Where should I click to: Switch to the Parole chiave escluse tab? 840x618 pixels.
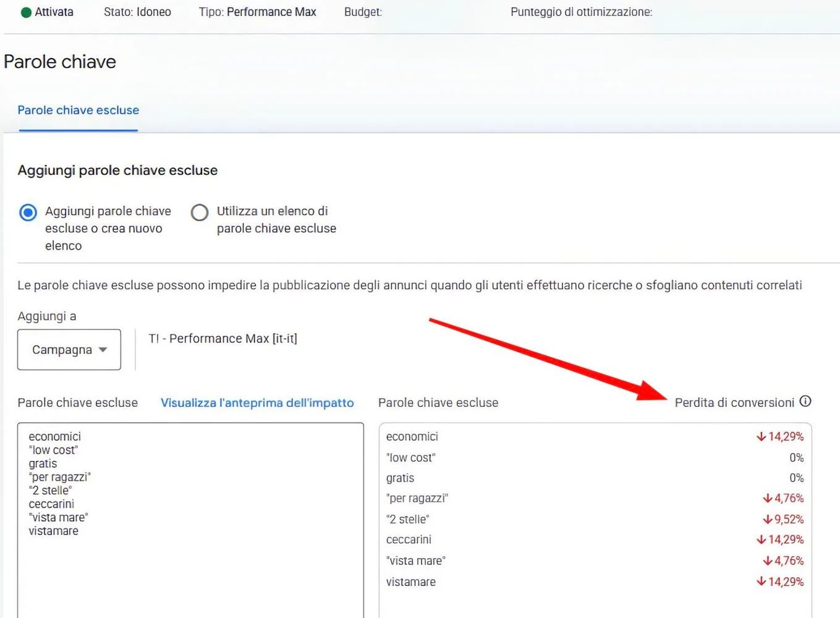pos(78,110)
